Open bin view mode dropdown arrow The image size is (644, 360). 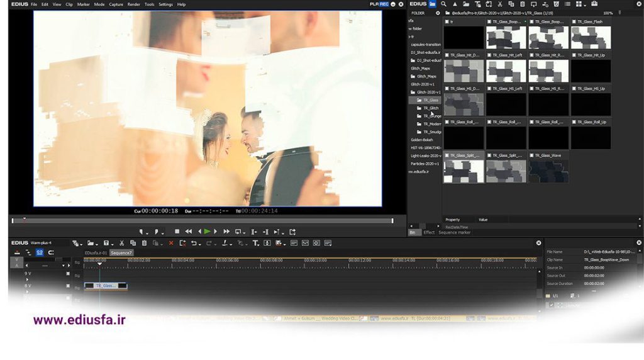click(x=585, y=5)
